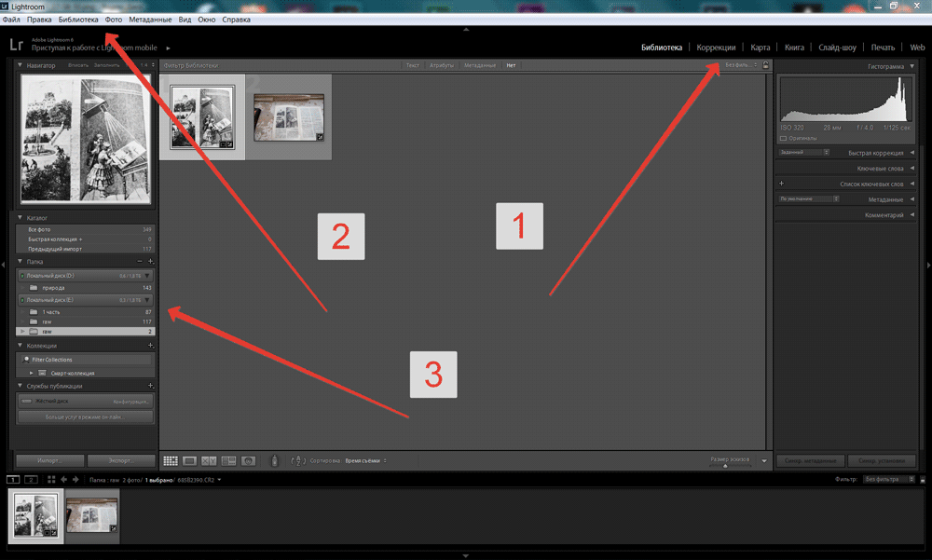Viewport: 932px width, 560px height.
Task: Switch to the Слайд-шоу module
Action: 837,48
